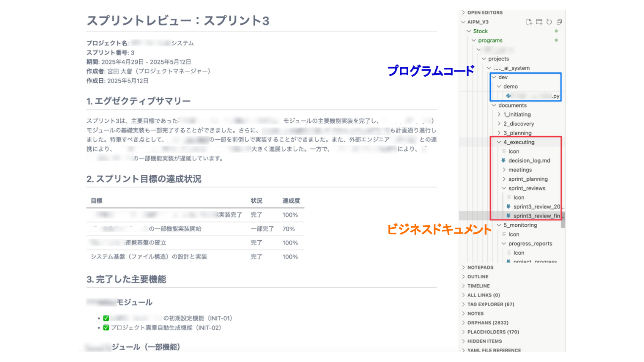Expand the sprint_planning folder
Image resolution: width=644 pixels, height=362 pixels.
tap(504, 179)
